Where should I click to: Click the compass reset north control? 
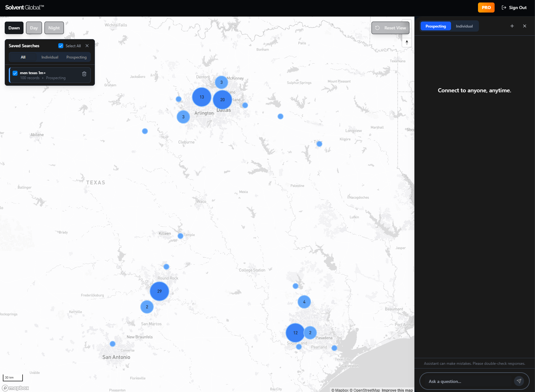click(407, 42)
